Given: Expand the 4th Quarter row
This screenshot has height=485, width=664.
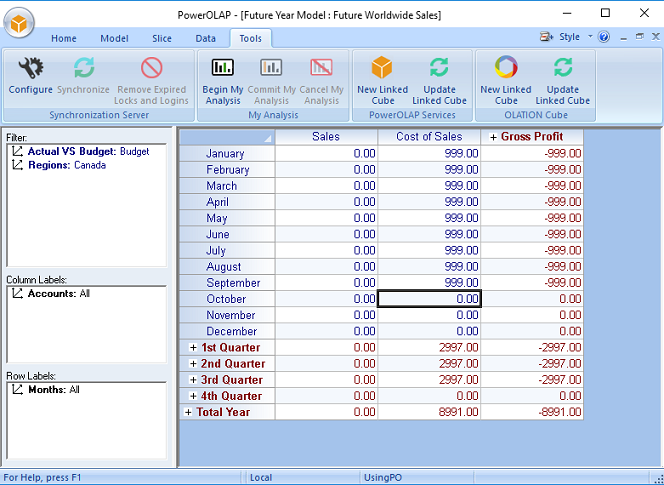Looking at the screenshot, I should (193, 396).
